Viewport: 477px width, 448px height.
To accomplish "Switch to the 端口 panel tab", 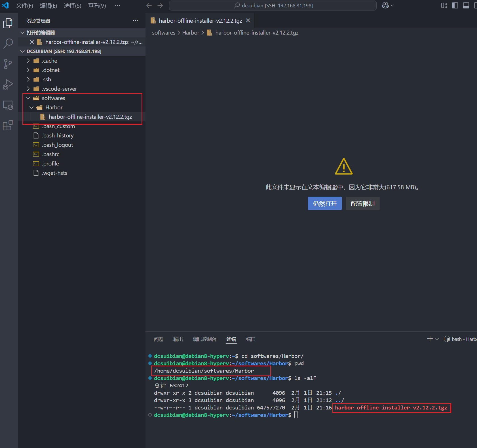I will pyautogui.click(x=251, y=339).
